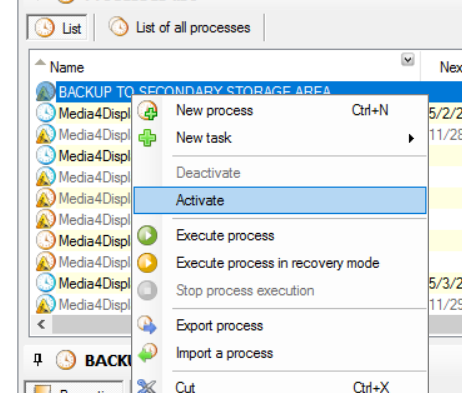Image resolution: width=462 pixels, height=393 pixels.
Task: Click the New process clock icon
Action: click(x=147, y=111)
